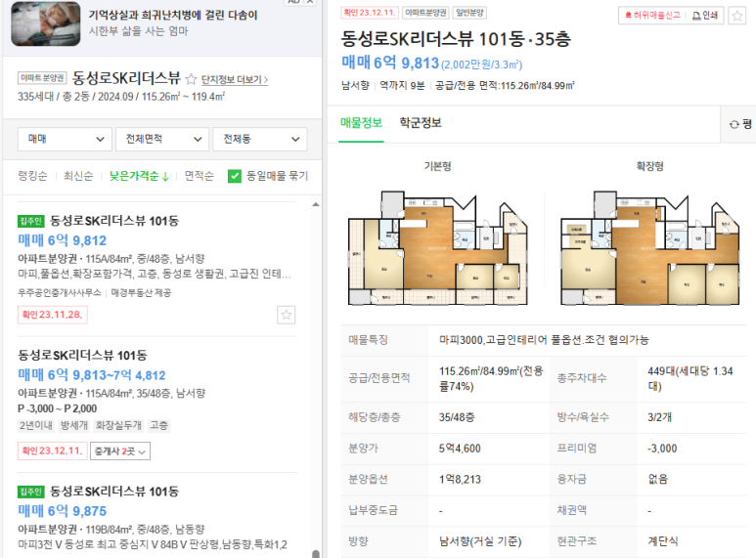This screenshot has width=756, height=558.
Task: Expand the 중개사 2곳 agent list
Action: [x=120, y=451]
